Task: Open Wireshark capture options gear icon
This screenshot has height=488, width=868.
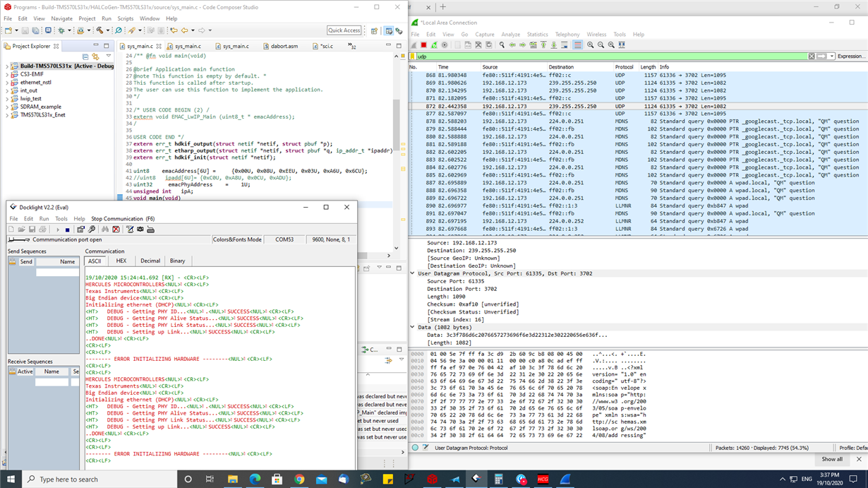Action: (x=444, y=44)
